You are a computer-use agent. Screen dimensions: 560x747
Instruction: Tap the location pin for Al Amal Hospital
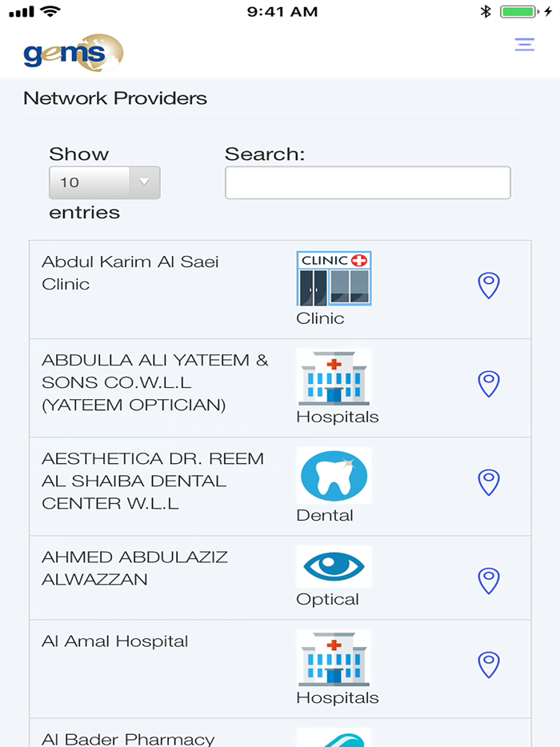click(x=488, y=663)
